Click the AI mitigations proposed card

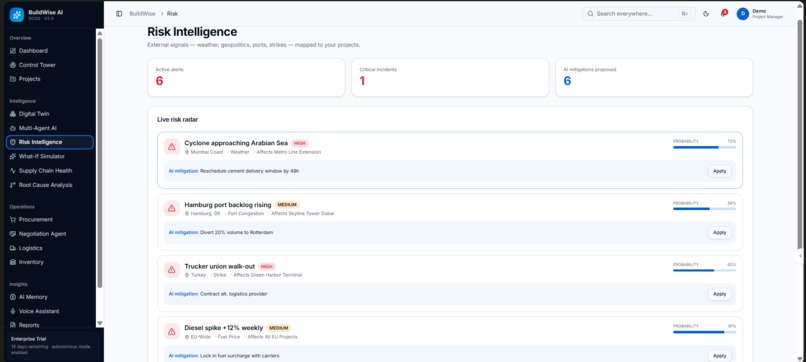(654, 78)
